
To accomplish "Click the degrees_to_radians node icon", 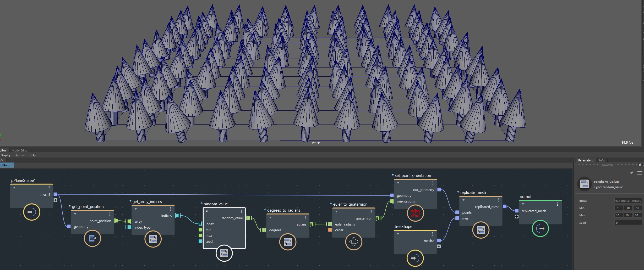I will 288,242.
